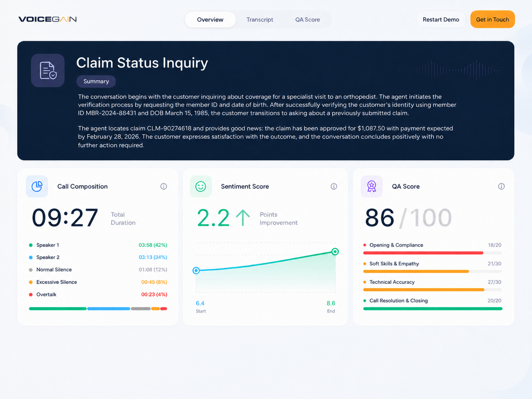Click the Summary pill label
The height and width of the screenshot is (399, 532).
point(96,81)
